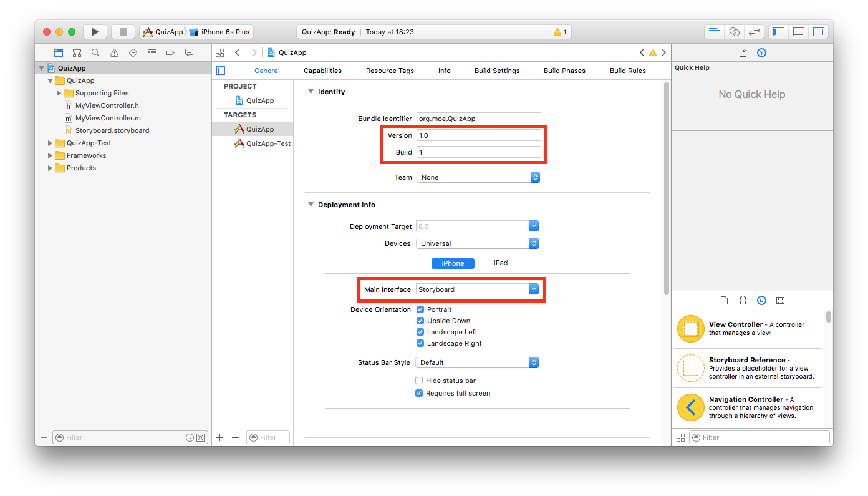The width and height of the screenshot is (868, 496).
Task: Open the Report navigator speech bubble icon
Action: [189, 52]
